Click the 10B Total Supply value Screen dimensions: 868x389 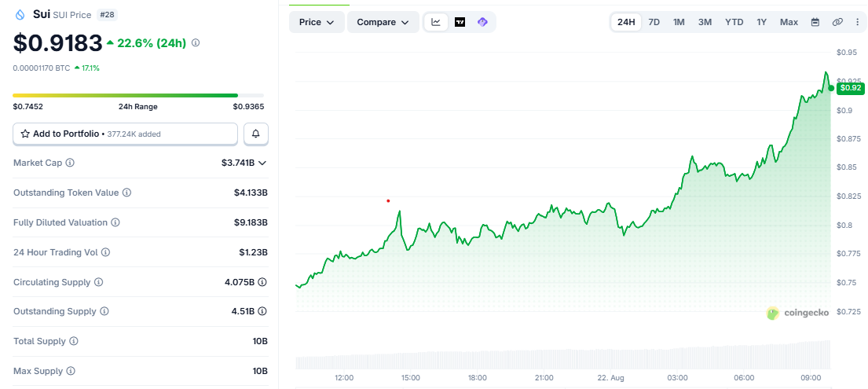click(260, 341)
